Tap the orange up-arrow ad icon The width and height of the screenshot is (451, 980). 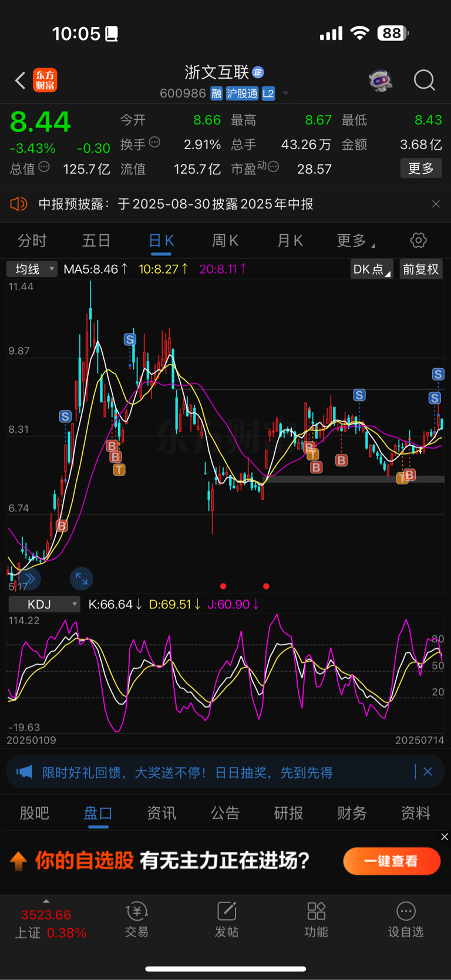click(18, 861)
